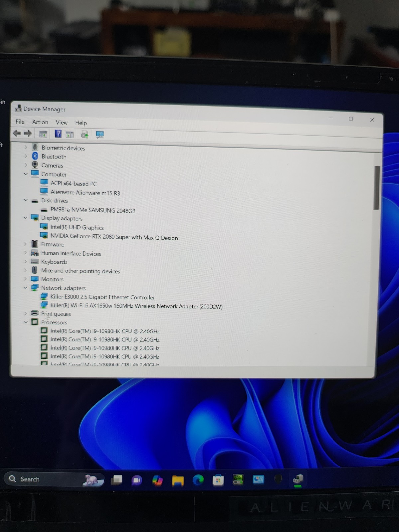Viewport: 399px width, 532px height.
Task: Expand the Firmware node
Action: point(26,244)
